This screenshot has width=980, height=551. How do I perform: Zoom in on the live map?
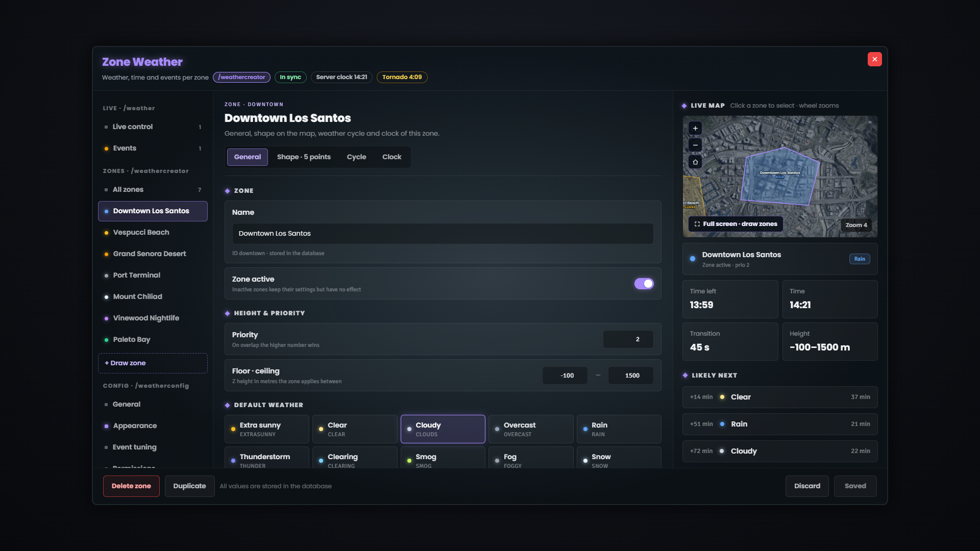pyautogui.click(x=695, y=128)
